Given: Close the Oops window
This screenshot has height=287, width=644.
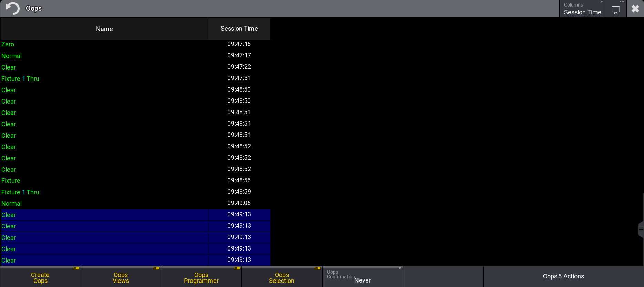Looking at the screenshot, I should point(635,9).
